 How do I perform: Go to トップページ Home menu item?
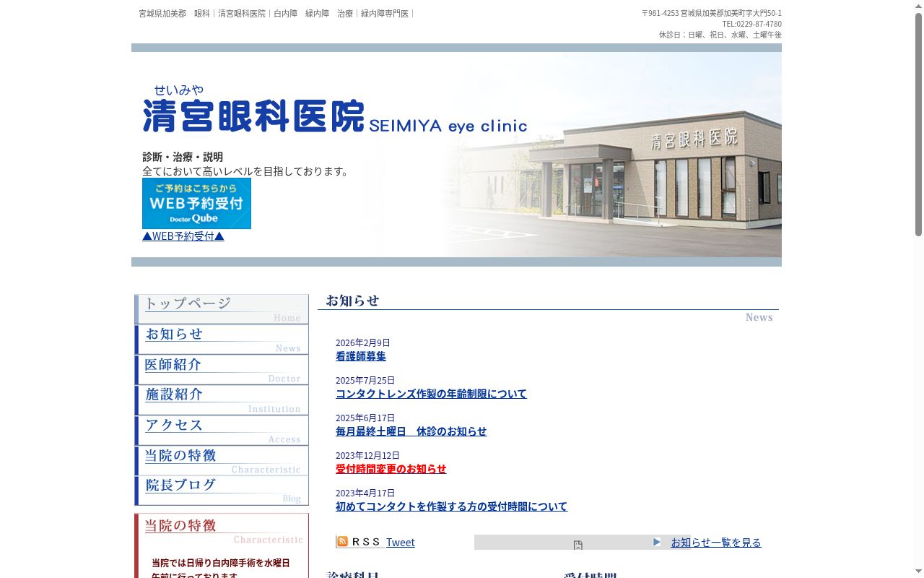(222, 309)
